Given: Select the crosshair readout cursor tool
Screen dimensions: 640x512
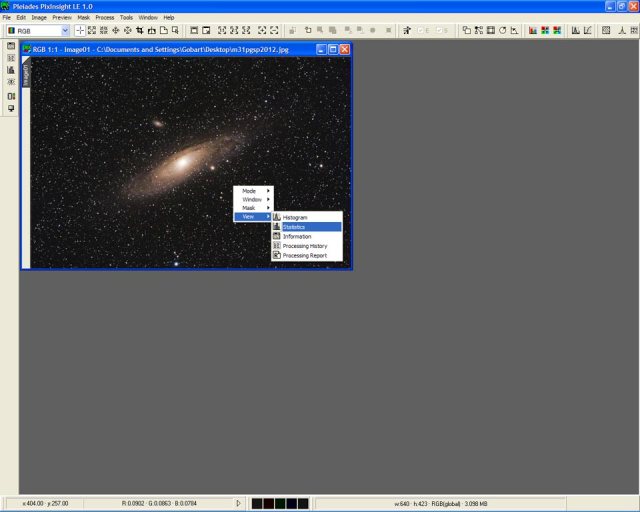Looking at the screenshot, I should pyautogui.click(x=80, y=31).
